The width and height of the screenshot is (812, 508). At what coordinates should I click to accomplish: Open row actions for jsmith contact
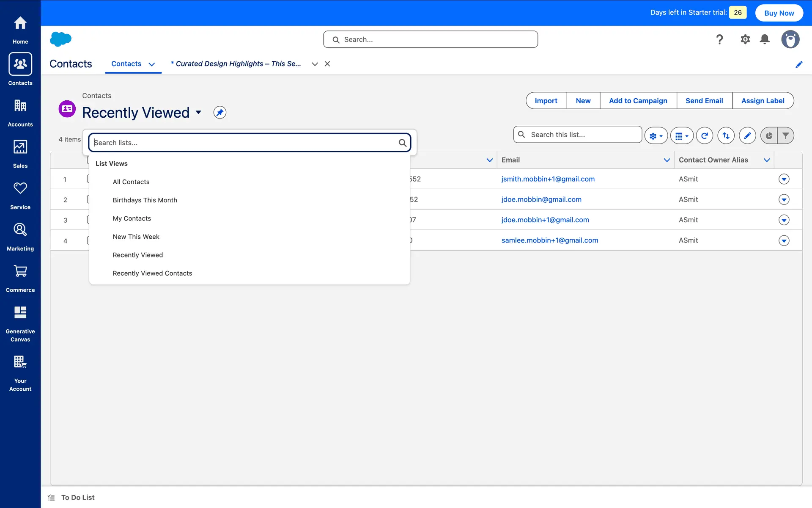tap(784, 179)
